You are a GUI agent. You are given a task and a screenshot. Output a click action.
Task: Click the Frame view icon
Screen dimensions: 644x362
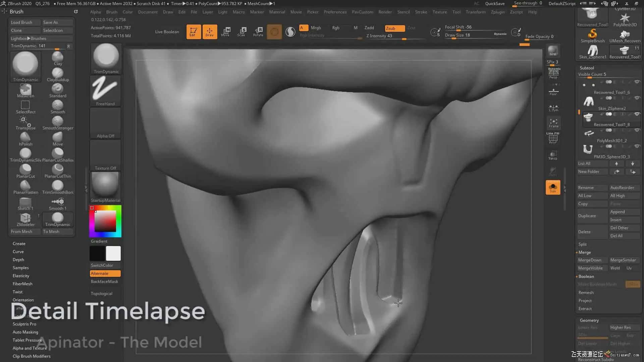coord(553,123)
